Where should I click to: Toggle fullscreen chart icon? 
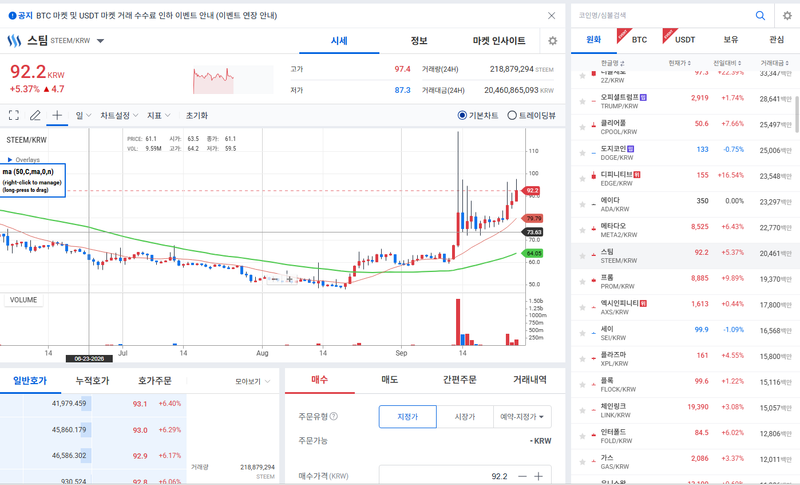(14, 115)
